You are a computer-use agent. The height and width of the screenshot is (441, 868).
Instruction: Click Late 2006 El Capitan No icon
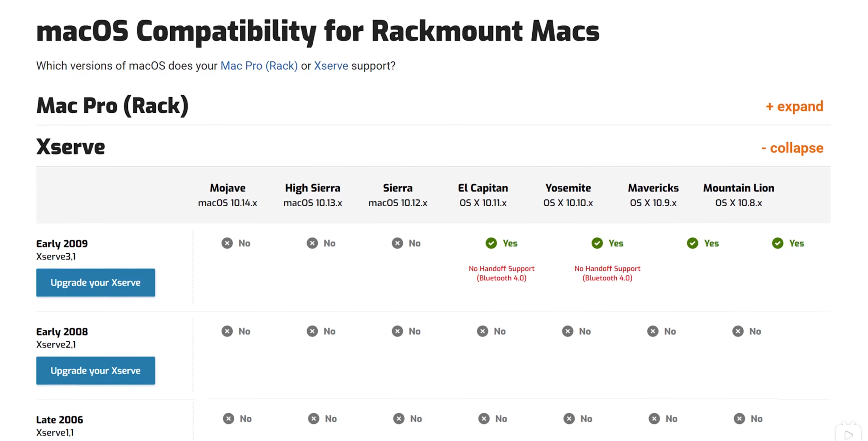484,419
